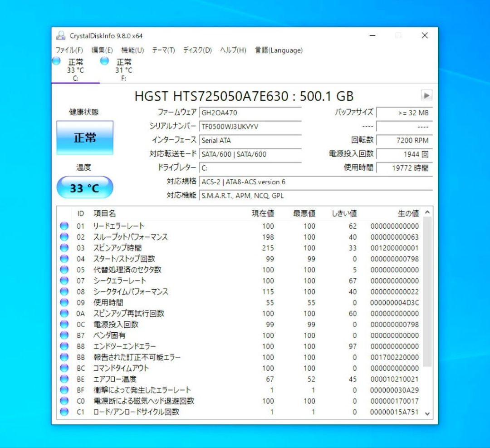Click status icon for 02 スループットパフォーマンス
This screenshot has width=490, height=448.
pos(64,236)
